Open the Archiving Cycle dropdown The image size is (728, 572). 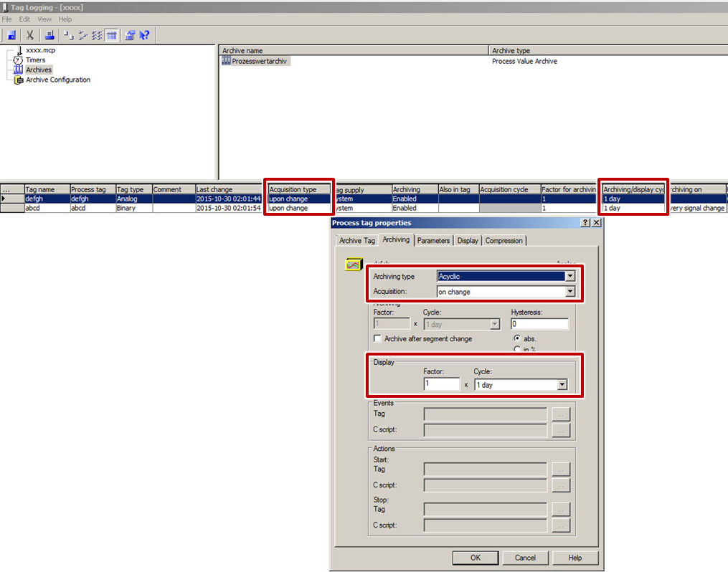[495, 324]
